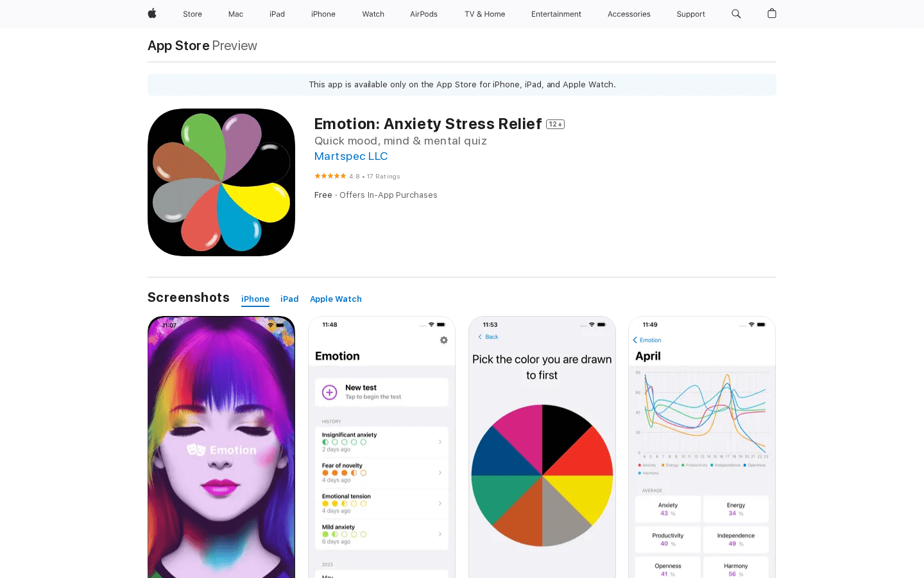Open Martspec LLC developer link
Image resolution: width=924 pixels, height=578 pixels.
pyautogui.click(x=351, y=156)
